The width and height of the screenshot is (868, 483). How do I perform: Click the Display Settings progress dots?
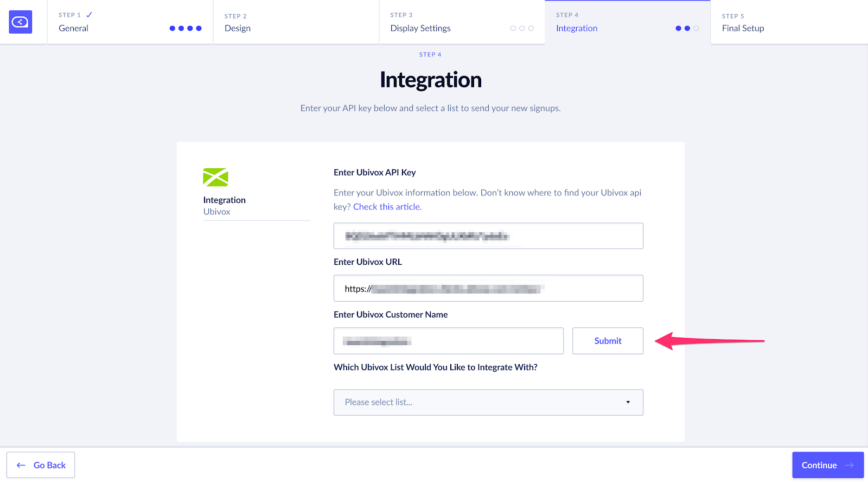pos(522,28)
